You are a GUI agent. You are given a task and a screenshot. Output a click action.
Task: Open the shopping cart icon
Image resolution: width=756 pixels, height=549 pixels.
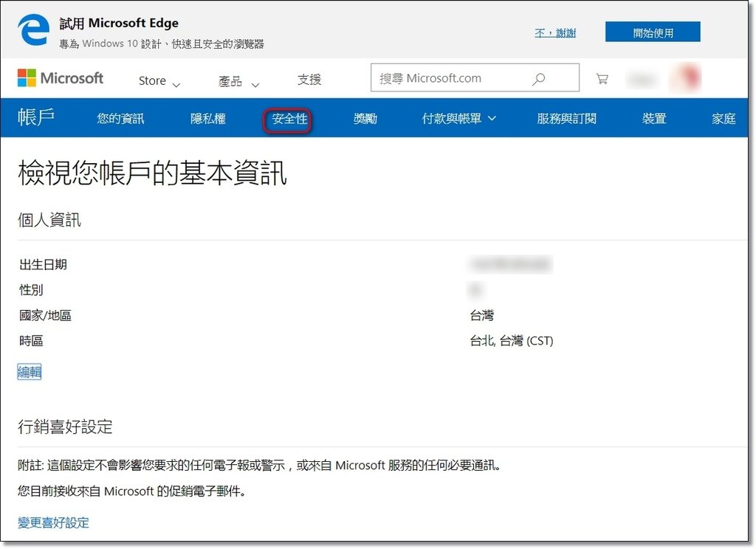point(602,78)
